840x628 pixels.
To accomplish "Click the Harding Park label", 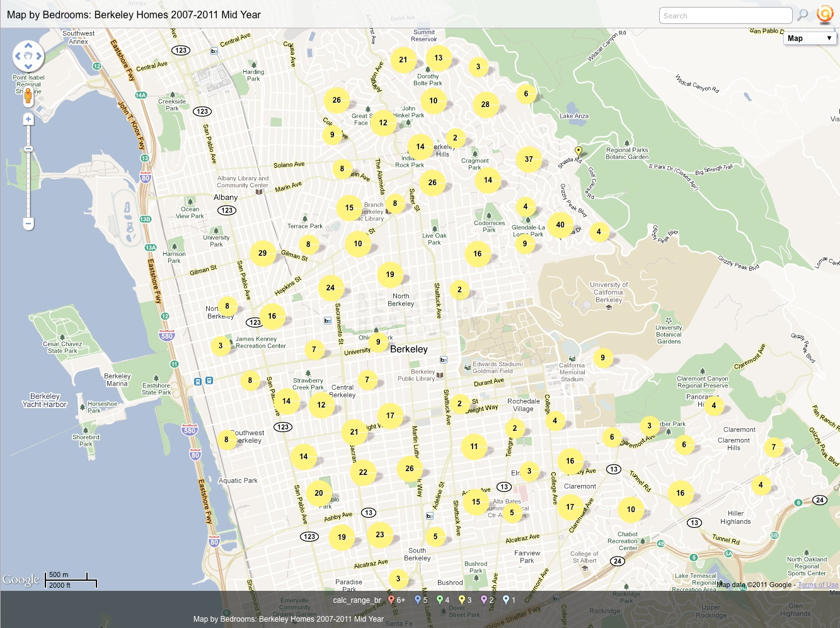I will (x=253, y=76).
